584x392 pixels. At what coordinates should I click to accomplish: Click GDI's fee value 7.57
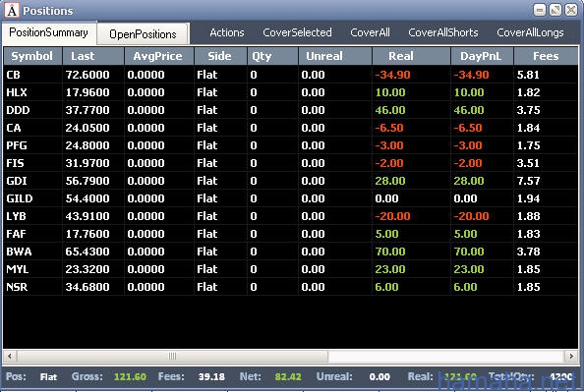tap(528, 181)
